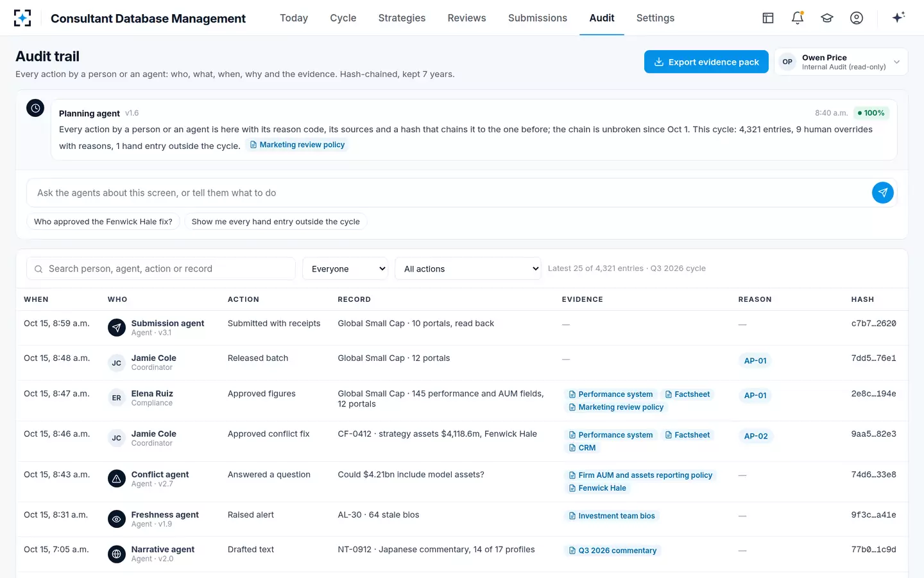Click 'Show me every hand entry' suggestion
The width and height of the screenshot is (924, 578).
pyautogui.click(x=276, y=222)
